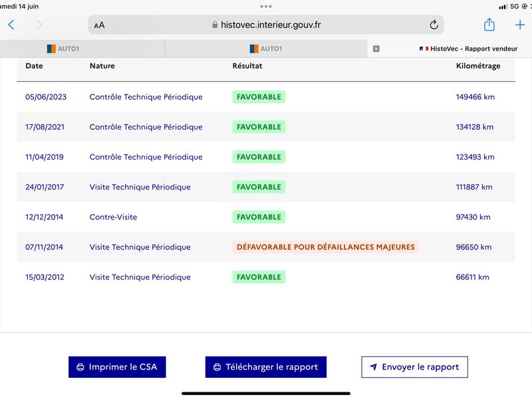The width and height of the screenshot is (532, 399).
Task: Tap the forward navigation arrow
Action: pos(39,25)
